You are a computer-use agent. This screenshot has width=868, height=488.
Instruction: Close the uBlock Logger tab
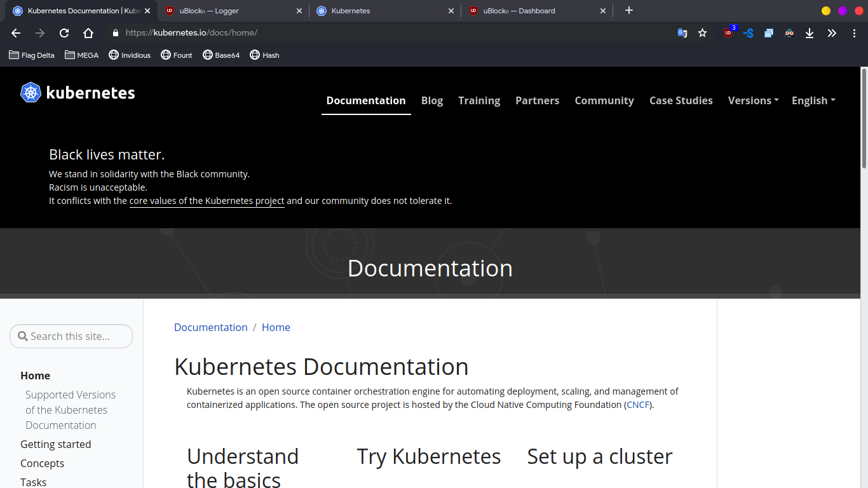[x=299, y=11]
